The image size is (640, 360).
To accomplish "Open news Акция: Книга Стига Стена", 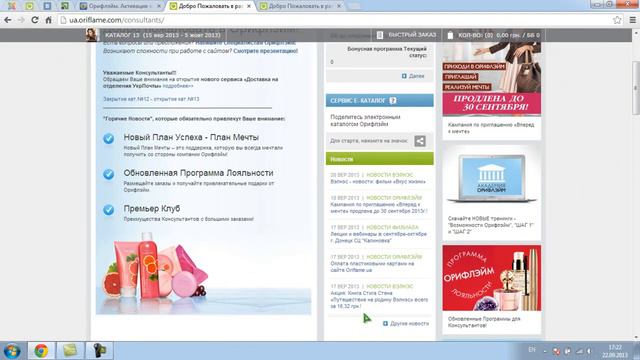I will coord(379,300).
